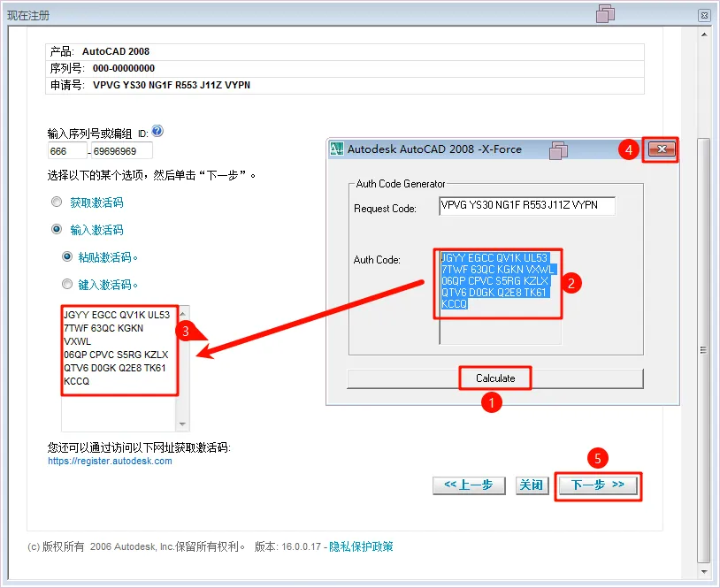Click the serial number text 000-00000000
The width and height of the screenshot is (720, 588).
pos(124,68)
